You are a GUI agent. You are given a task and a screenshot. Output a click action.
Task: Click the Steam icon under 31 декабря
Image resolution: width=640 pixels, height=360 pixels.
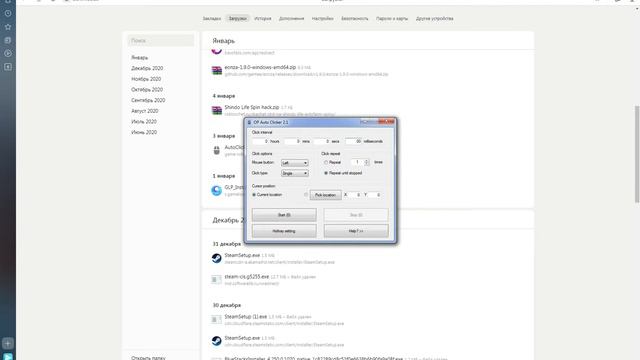217,258
